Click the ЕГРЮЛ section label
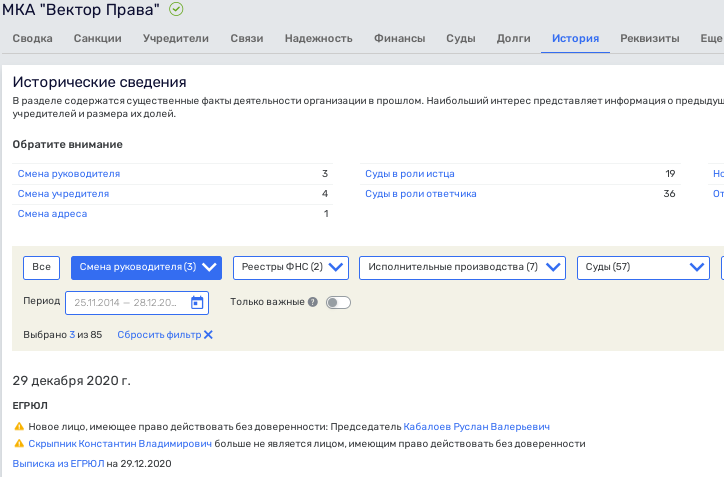Screen dimensions: 724x477 click(x=30, y=405)
